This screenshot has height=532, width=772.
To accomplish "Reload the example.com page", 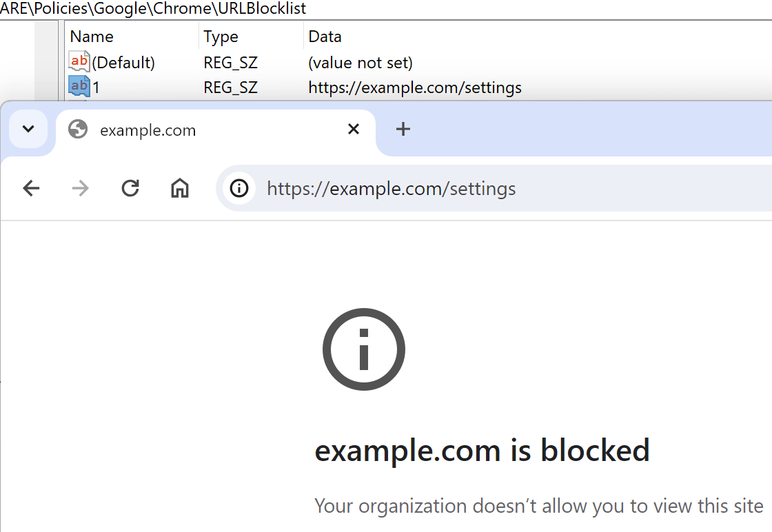I will point(130,188).
